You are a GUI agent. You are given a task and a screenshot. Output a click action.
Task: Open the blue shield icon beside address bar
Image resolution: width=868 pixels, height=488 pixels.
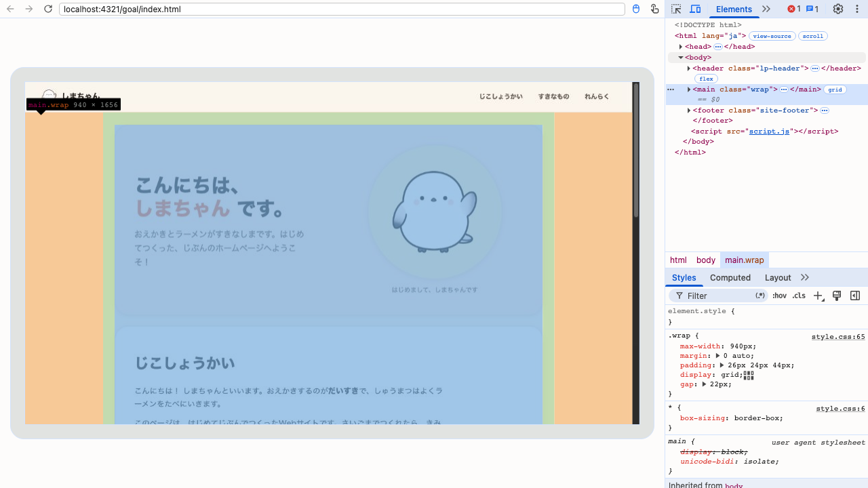point(635,9)
